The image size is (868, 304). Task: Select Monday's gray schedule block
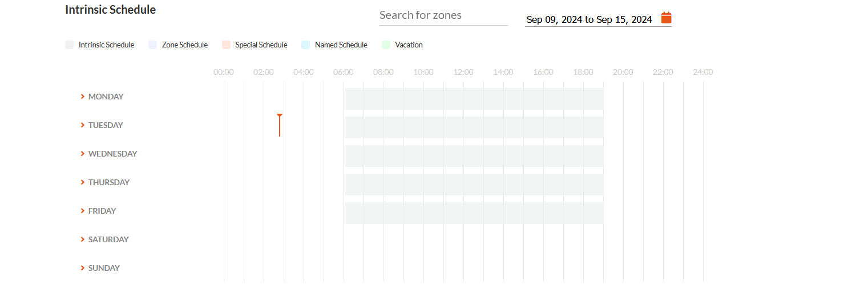473,99
